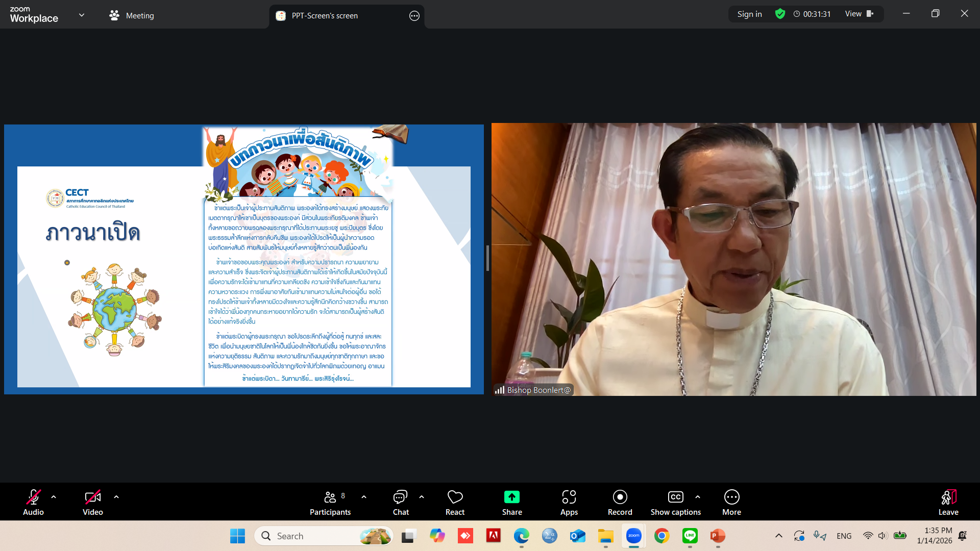Unmute the microphone with Audio button
980x551 pixels.
click(x=33, y=503)
